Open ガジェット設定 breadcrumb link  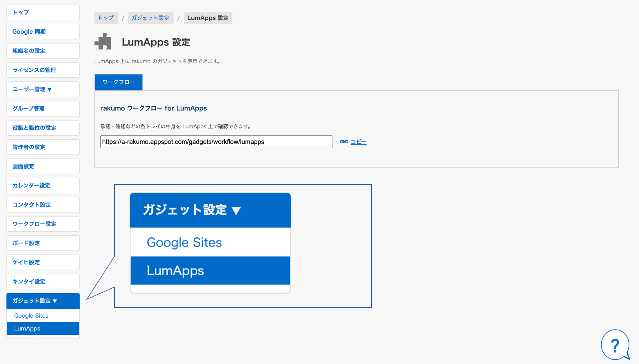tap(150, 18)
